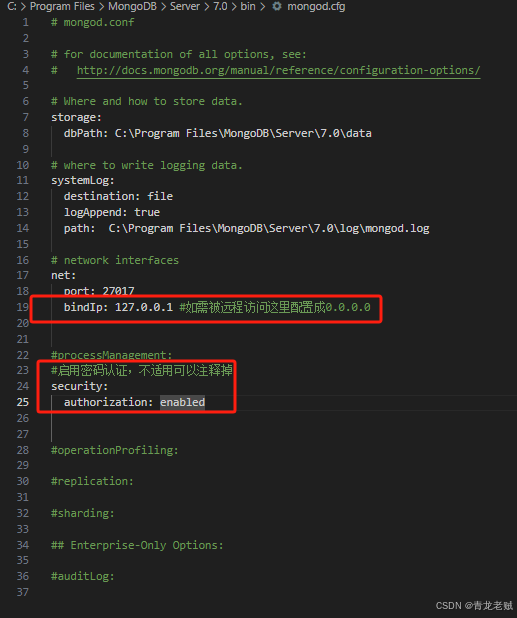This screenshot has height=618, width=517.
Task: Click the '#auditLog:' comment
Action: coord(83,576)
